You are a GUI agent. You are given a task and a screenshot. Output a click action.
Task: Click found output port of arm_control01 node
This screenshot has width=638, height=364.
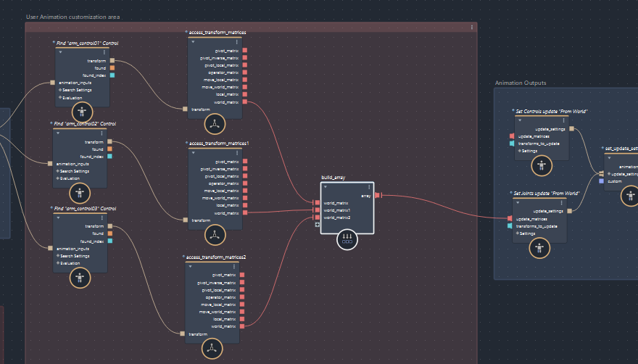(x=112, y=68)
